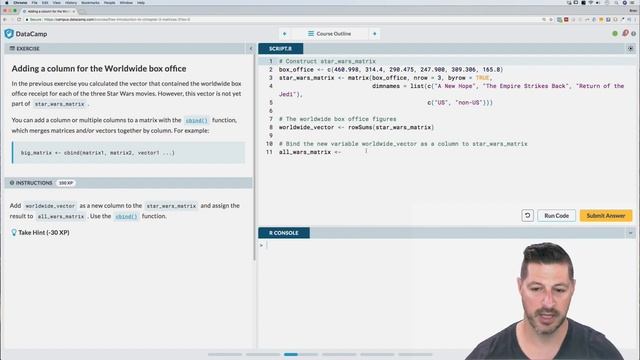Click the worldwide_vector code snippet in the instructions
The image size is (640, 360).
pos(50,206)
